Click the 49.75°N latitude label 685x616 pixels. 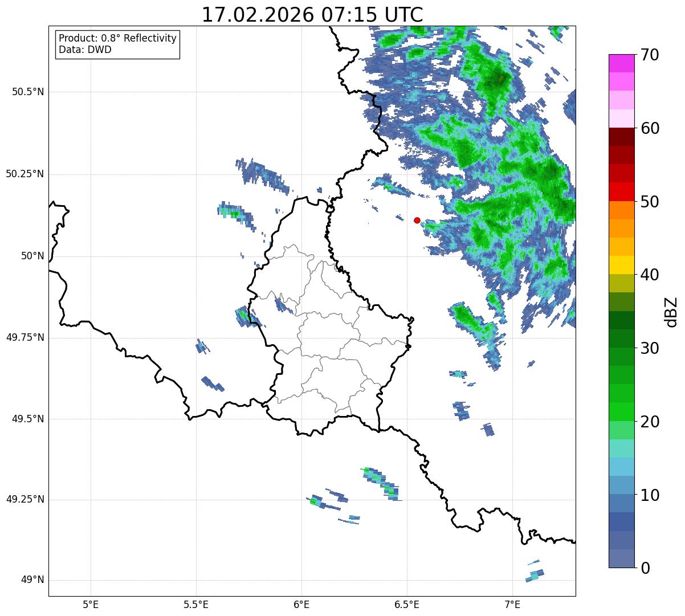[x=25, y=337]
